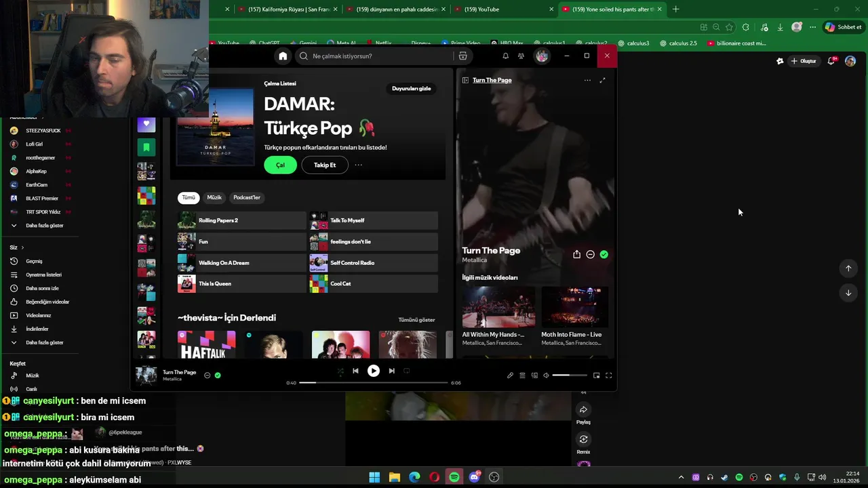868x488 pixels.
Task: Open Haftalık playlist cover
Action: point(206,344)
